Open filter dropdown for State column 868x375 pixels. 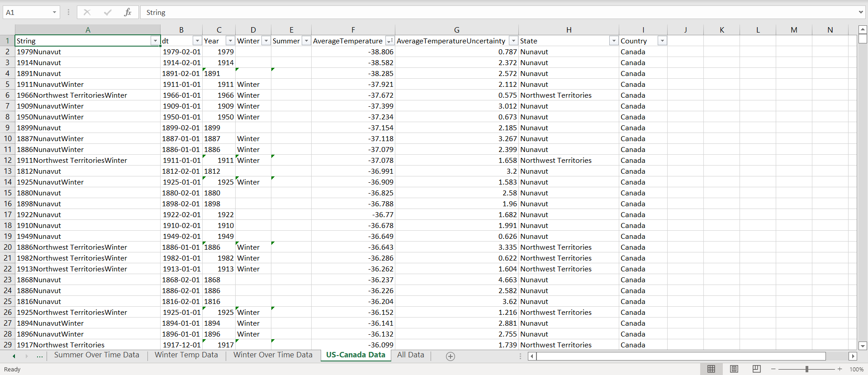[613, 41]
